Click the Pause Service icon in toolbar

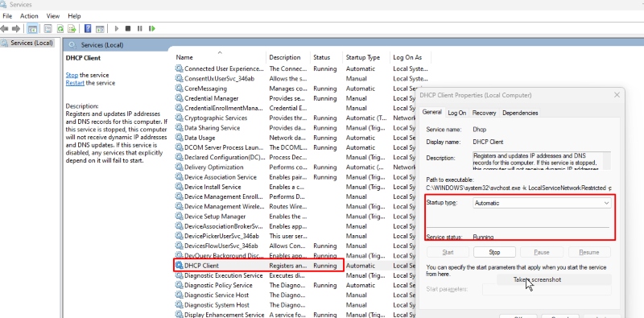[x=139, y=29]
